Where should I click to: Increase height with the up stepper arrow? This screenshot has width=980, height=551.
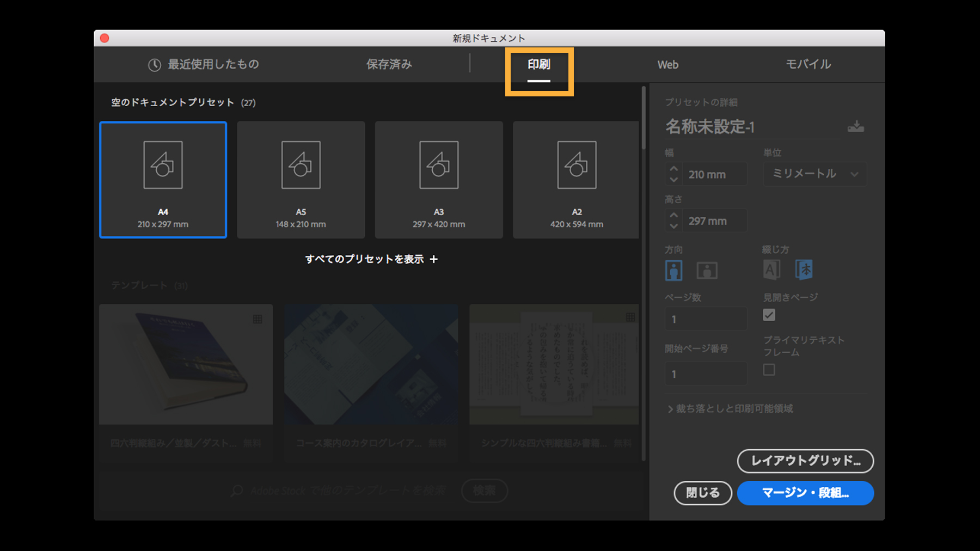point(673,215)
